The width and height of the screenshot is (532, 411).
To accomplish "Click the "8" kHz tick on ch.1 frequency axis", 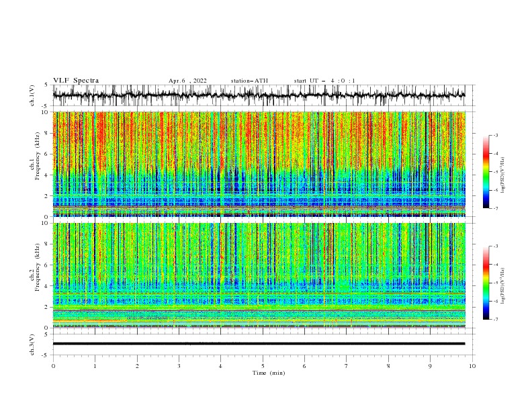I will 46,133.
